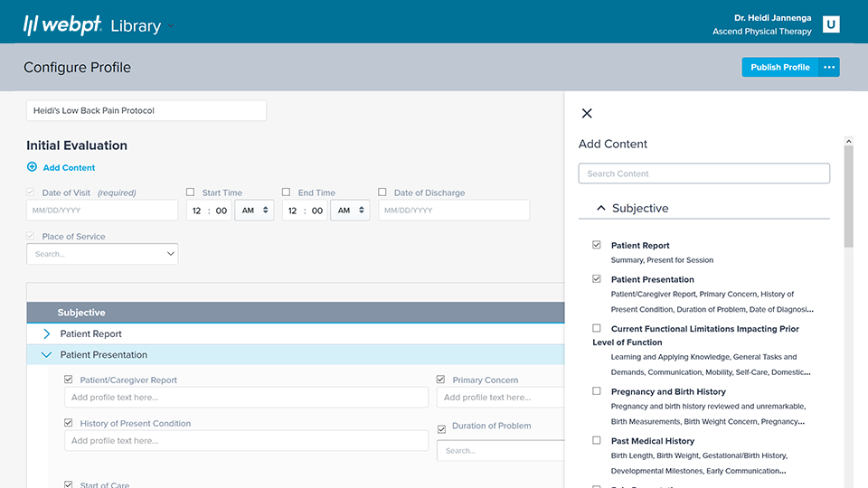This screenshot has height=488, width=868.
Task: Click the user avatar U icon
Action: pos(830,24)
